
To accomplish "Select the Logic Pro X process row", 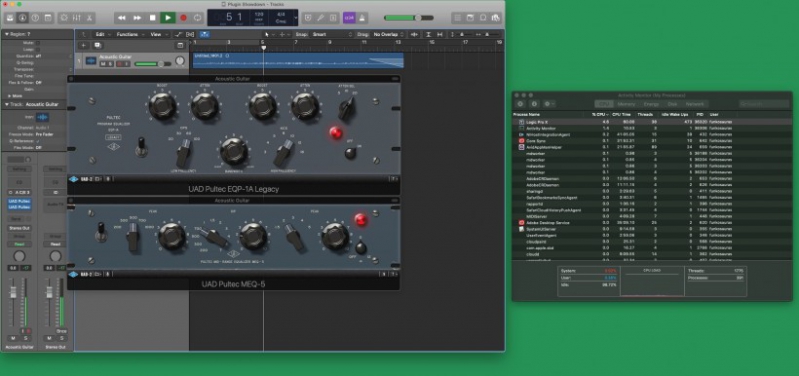I will pos(652,122).
